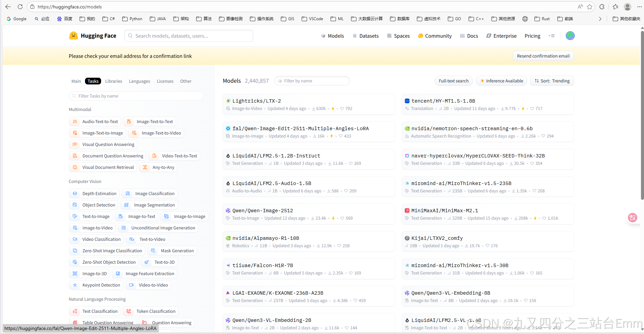Toggle Object Detection task filter
This screenshot has height=334, width=644.
pos(94,205)
